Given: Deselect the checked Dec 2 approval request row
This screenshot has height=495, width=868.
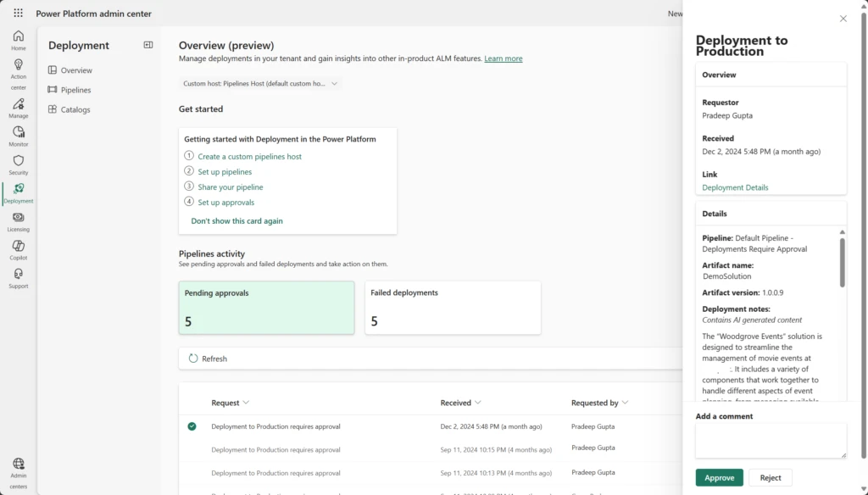Looking at the screenshot, I should [192, 426].
